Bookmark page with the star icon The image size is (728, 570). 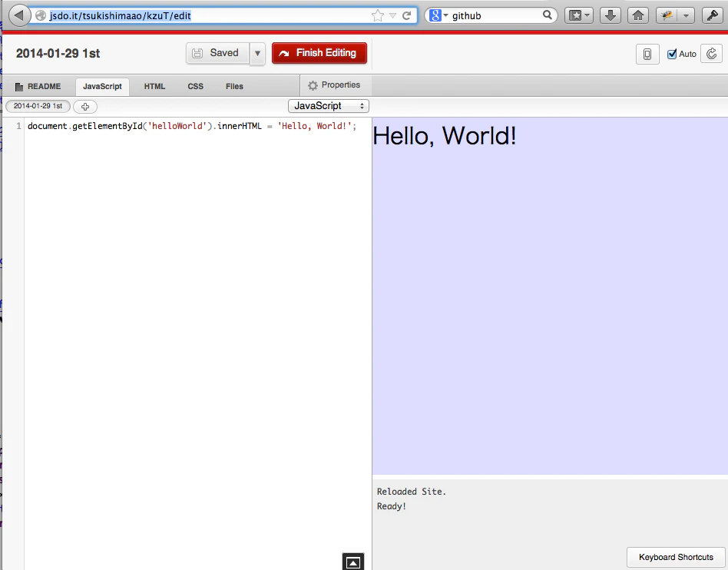378,16
